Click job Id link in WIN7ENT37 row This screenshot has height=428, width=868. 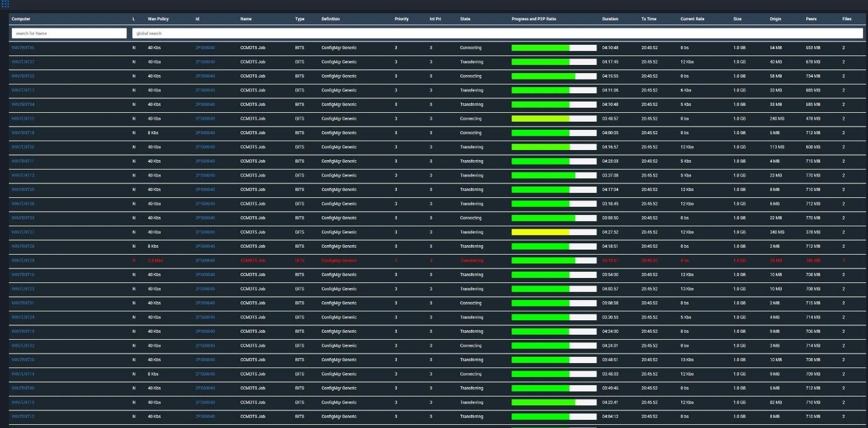pos(205,62)
